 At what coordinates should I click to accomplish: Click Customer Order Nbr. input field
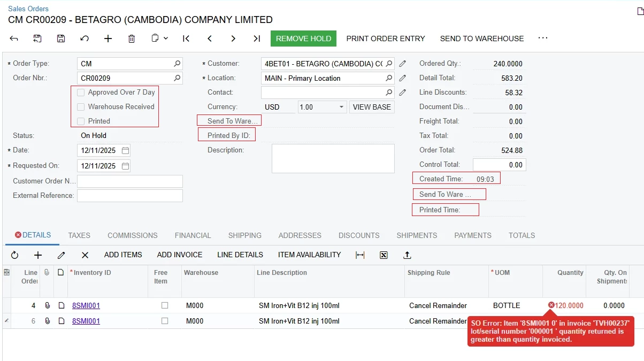click(x=130, y=181)
